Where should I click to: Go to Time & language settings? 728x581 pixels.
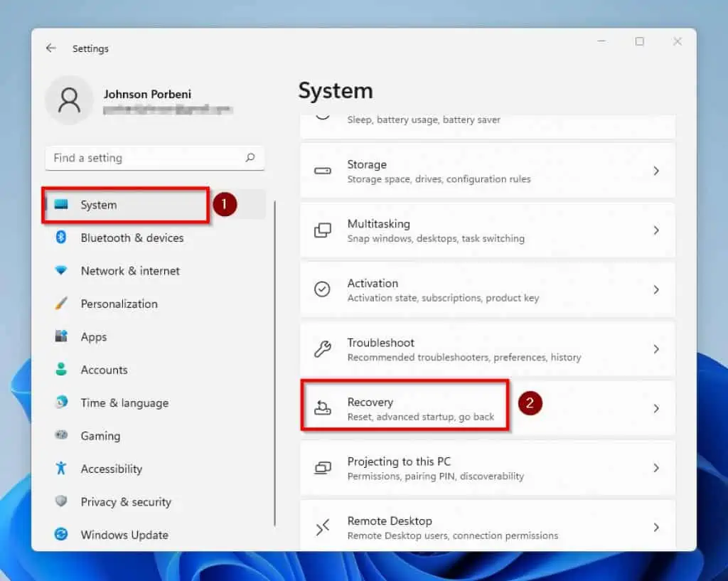tap(124, 403)
